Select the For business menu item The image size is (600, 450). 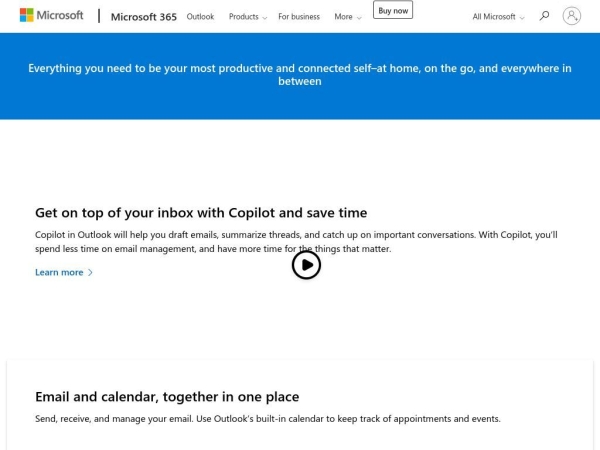(299, 17)
